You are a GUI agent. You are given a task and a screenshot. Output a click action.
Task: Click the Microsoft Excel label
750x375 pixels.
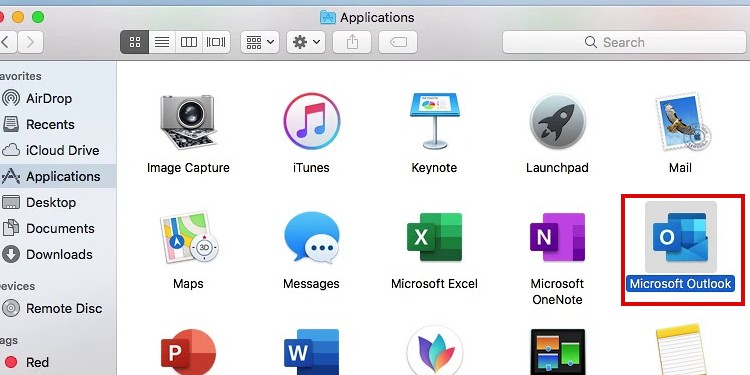tap(434, 284)
